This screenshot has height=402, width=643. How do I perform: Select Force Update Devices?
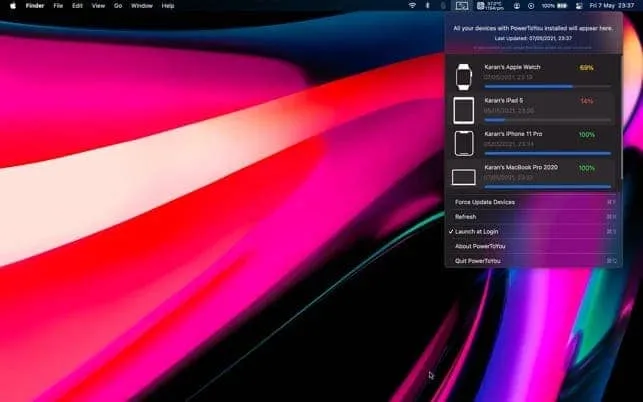point(485,202)
